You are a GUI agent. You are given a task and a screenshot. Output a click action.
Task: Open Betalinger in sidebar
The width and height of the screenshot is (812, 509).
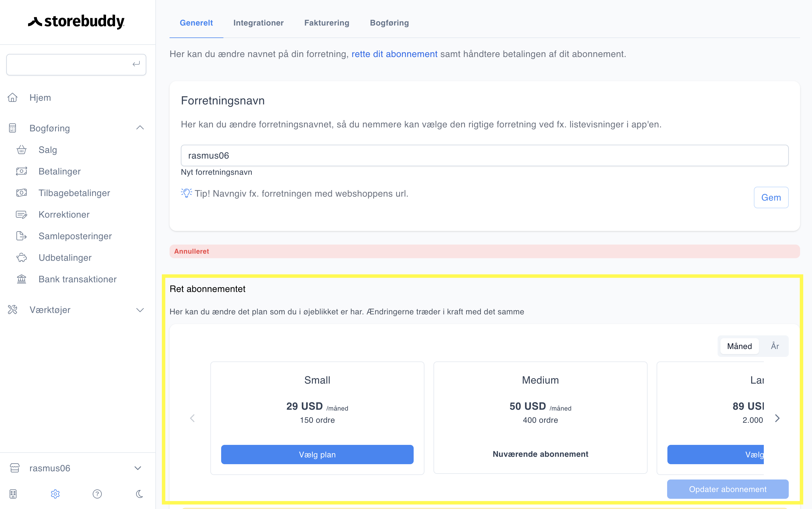click(x=60, y=171)
